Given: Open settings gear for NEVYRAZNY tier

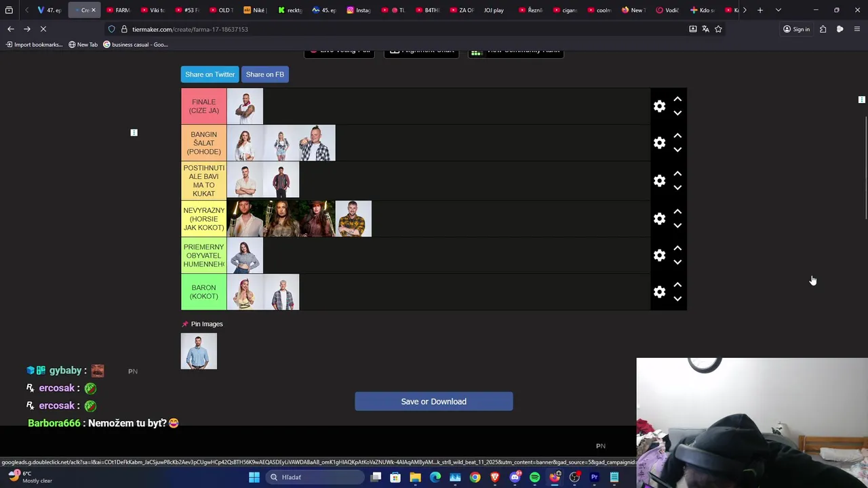Looking at the screenshot, I should click(659, 219).
